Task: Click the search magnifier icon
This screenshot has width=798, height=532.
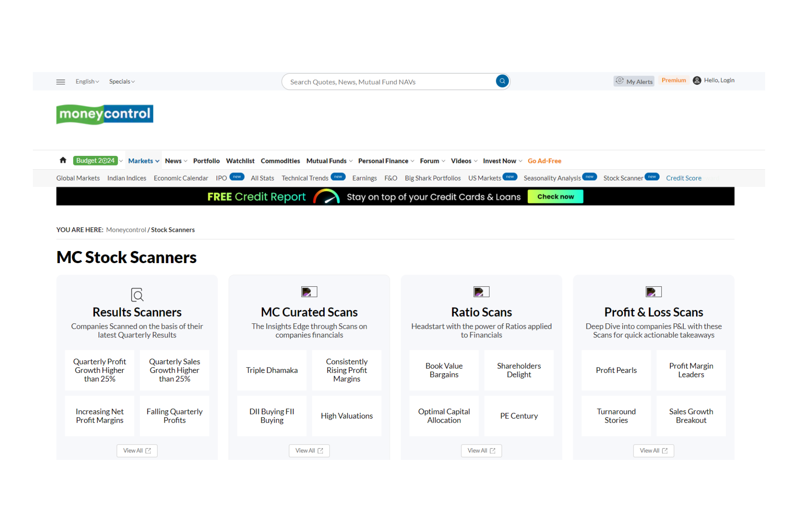Action: (x=502, y=81)
